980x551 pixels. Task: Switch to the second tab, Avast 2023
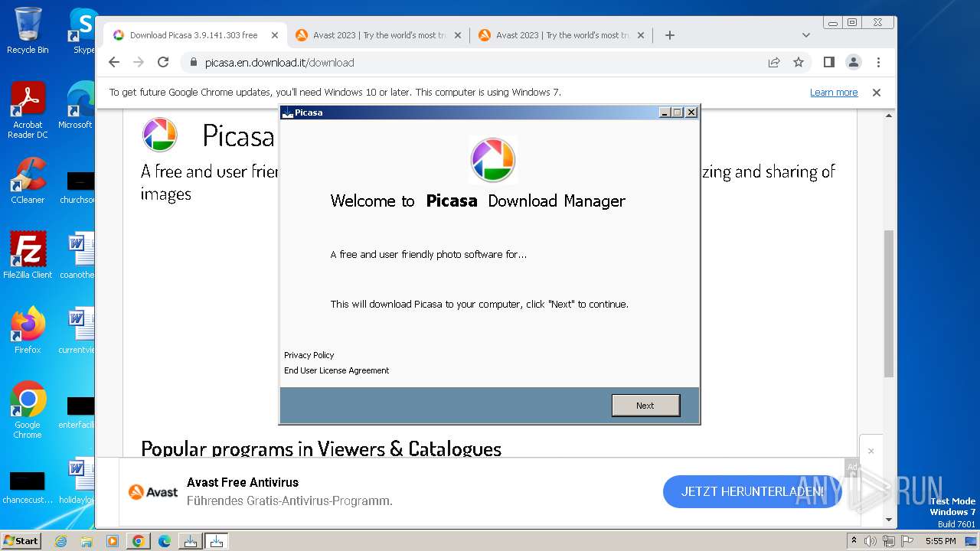pyautogui.click(x=377, y=35)
